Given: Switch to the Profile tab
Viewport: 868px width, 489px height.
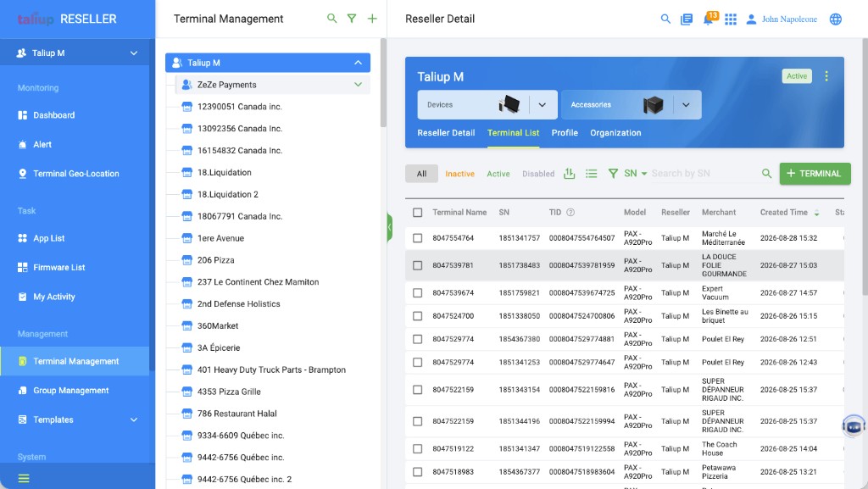Looking at the screenshot, I should pyautogui.click(x=565, y=133).
